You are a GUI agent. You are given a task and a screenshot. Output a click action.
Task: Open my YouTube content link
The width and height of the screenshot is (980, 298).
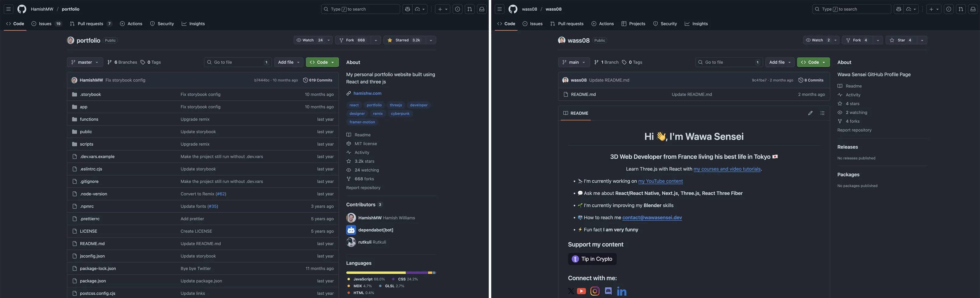click(660, 181)
